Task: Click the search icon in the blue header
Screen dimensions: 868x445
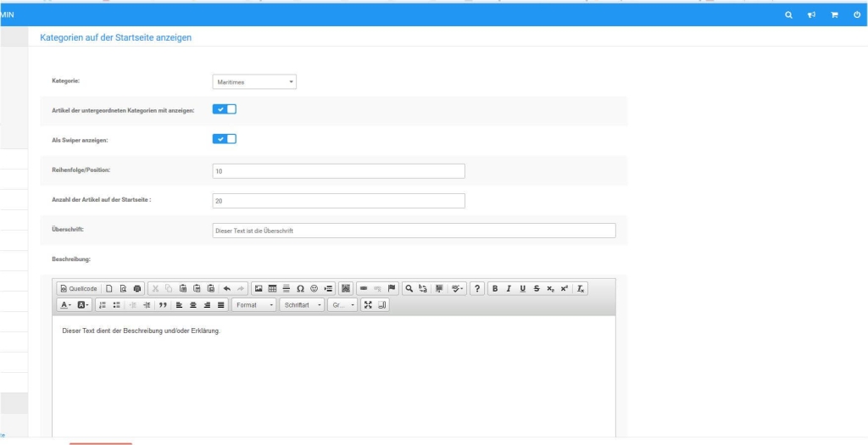Action: coord(789,15)
